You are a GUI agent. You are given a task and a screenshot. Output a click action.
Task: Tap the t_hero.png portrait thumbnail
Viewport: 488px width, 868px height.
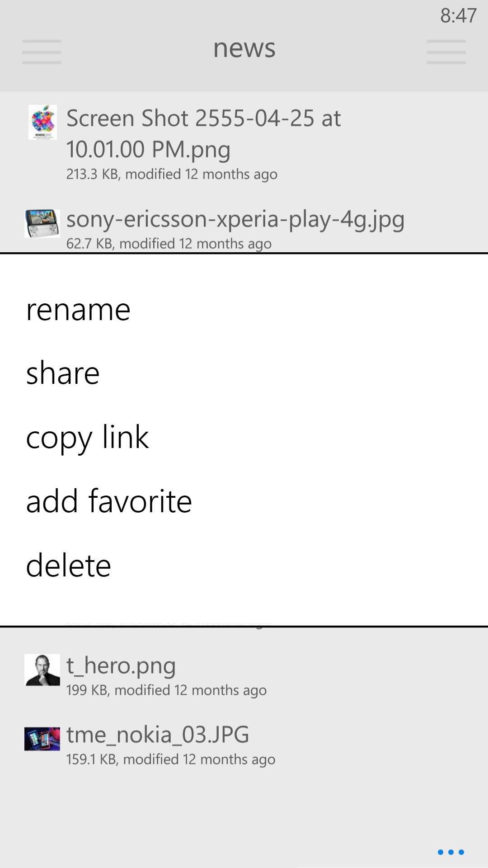[x=42, y=670]
